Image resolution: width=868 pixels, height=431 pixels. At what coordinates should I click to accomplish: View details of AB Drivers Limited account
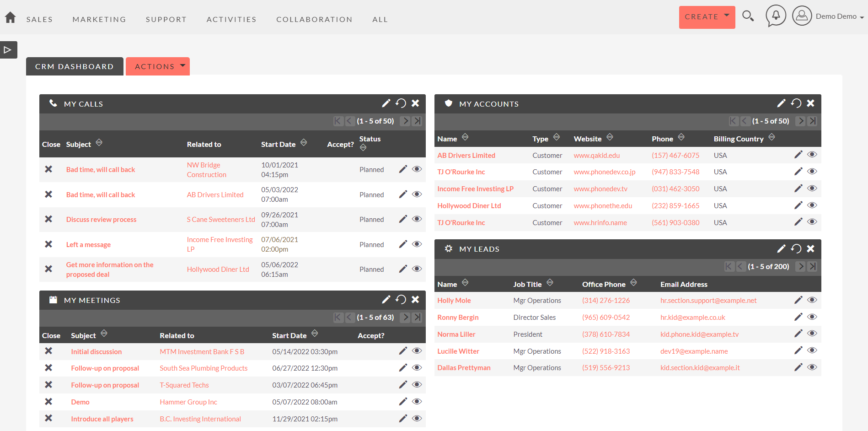coord(812,155)
